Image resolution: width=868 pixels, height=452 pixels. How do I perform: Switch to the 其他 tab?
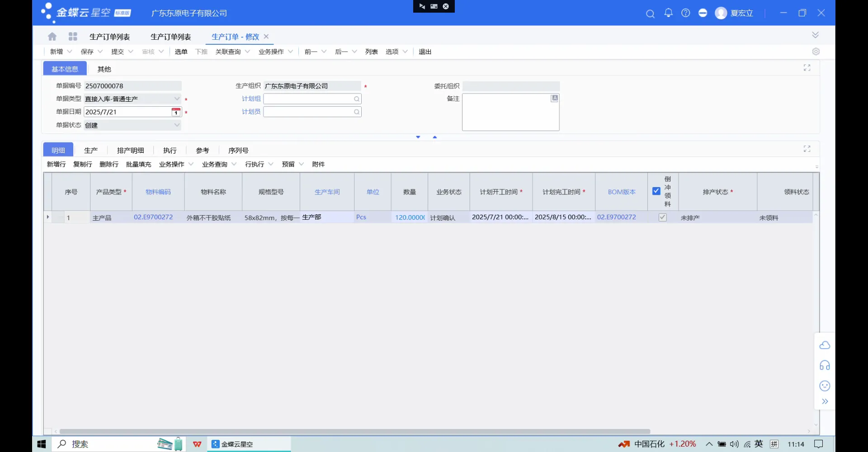pos(104,69)
